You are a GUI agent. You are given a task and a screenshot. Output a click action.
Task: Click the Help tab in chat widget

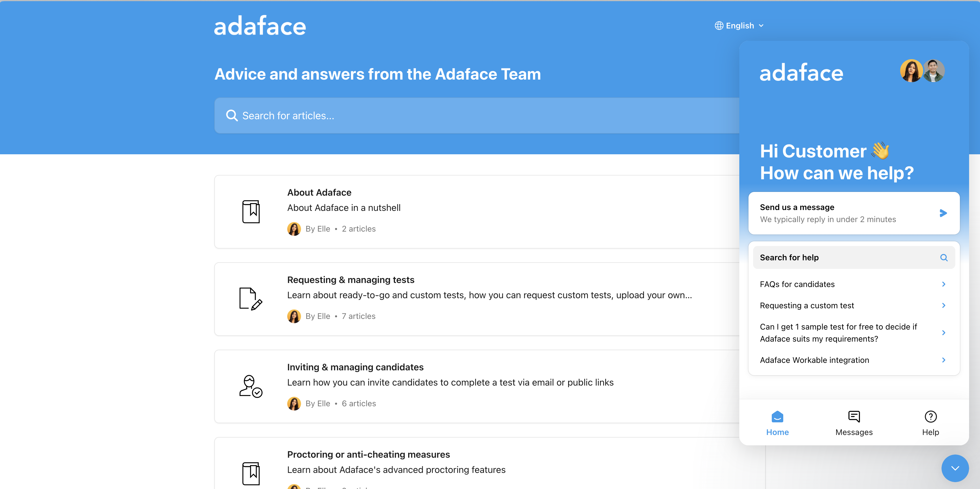tap(931, 423)
